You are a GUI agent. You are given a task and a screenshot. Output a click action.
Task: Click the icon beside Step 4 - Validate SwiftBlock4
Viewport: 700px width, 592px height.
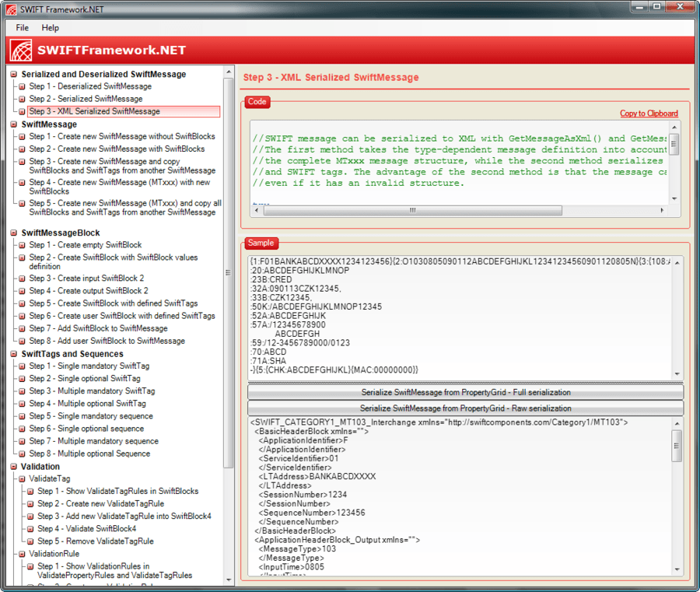tap(31, 529)
